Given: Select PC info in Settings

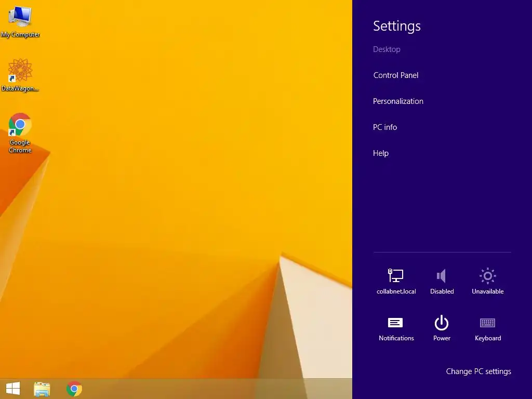Looking at the screenshot, I should click(385, 127).
